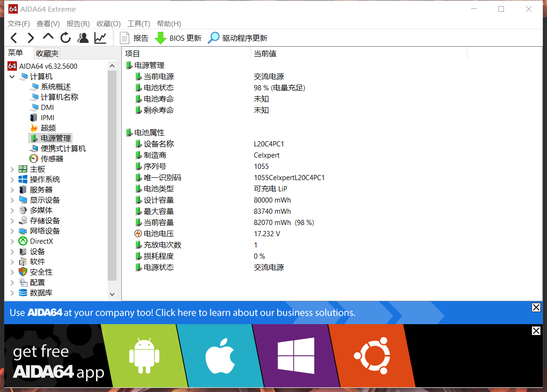The width and height of the screenshot is (547, 392).
Task: Click the Windows logo in banner
Action: (296, 356)
